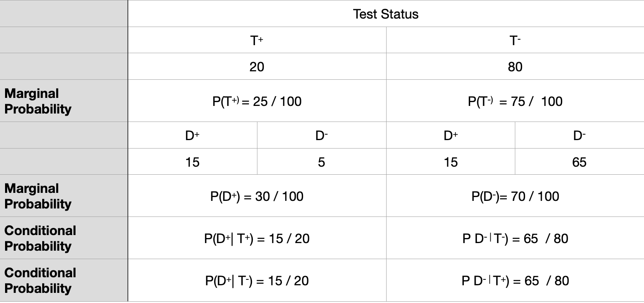Select the P D-|T+) = 65 / 80 cell
This screenshot has width=644, height=303.
tap(515, 281)
